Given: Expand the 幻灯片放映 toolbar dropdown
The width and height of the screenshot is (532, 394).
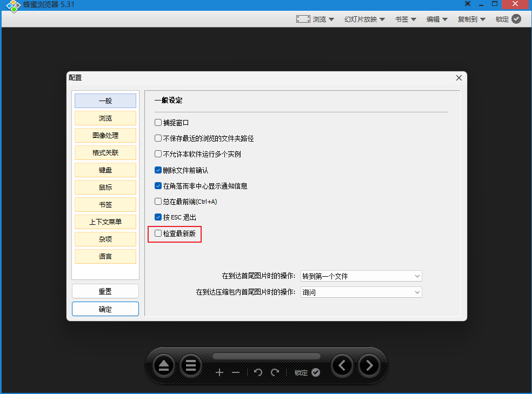Looking at the screenshot, I should pyautogui.click(x=364, y=19).
